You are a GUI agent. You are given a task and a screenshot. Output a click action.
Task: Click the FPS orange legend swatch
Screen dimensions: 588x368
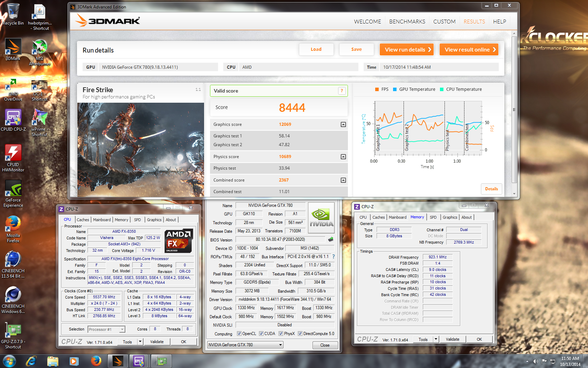377,89
